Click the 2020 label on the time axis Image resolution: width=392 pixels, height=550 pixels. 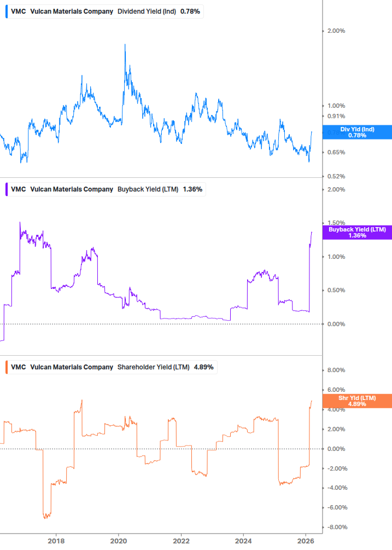click(119, 541)
